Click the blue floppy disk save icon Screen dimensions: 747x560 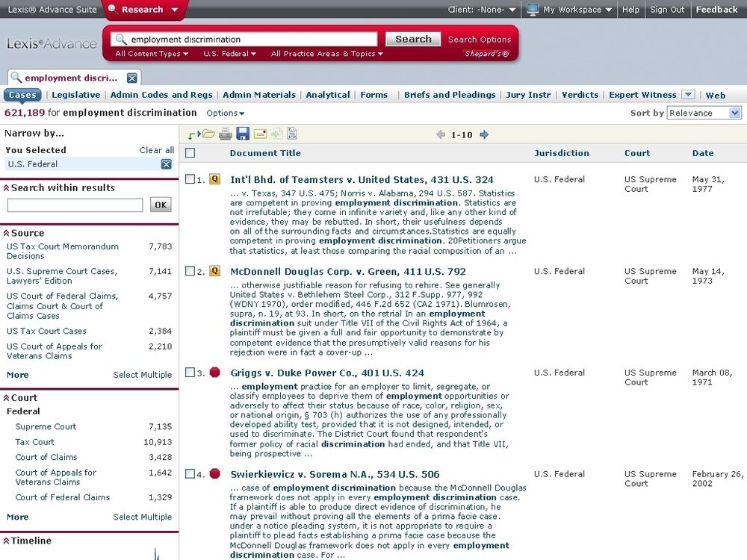point(243,134)
